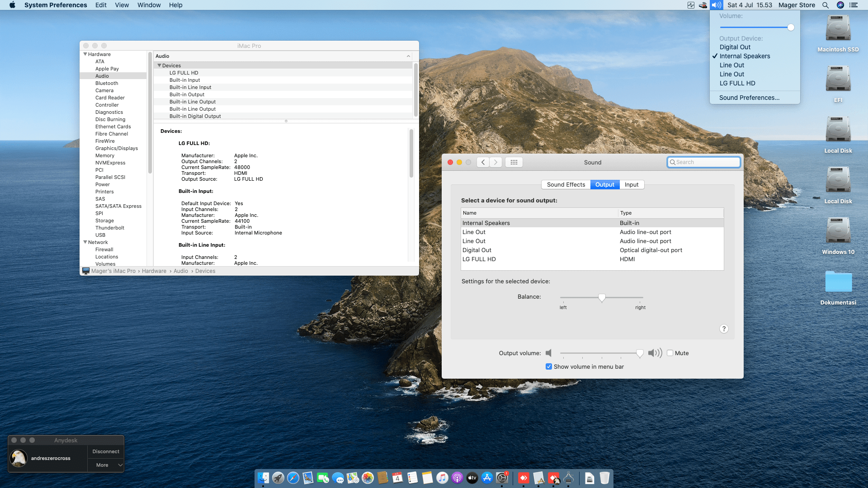Open Sound Preferences from volume menu

point(749,98)
